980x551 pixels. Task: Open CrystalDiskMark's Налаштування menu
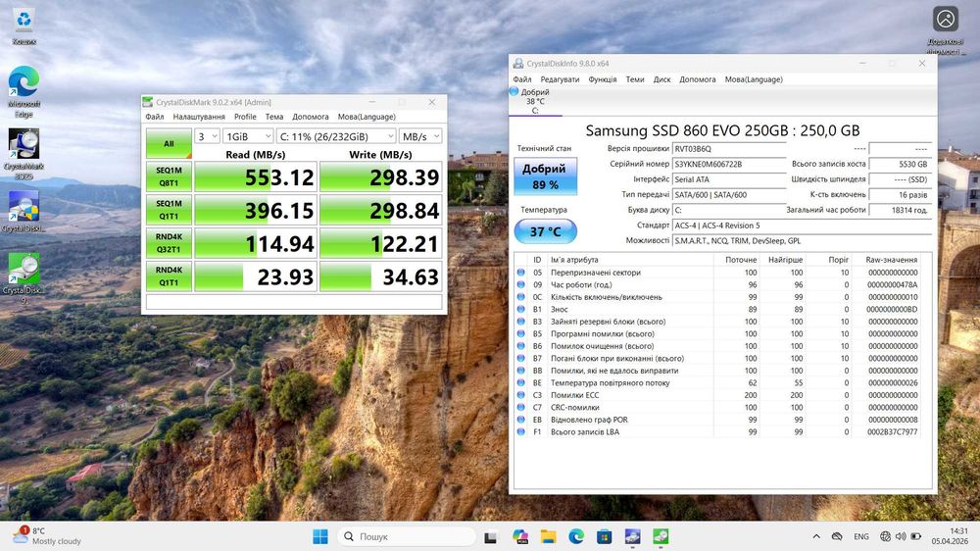pos(199,117)
